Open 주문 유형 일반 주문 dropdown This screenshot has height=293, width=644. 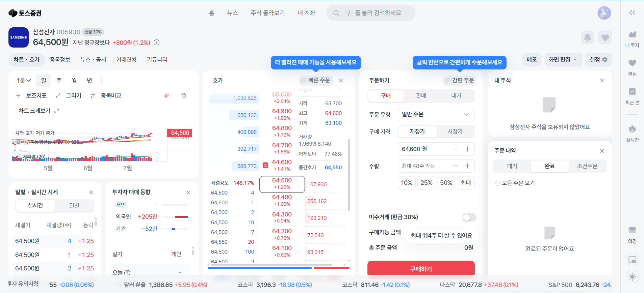point(436,115)
